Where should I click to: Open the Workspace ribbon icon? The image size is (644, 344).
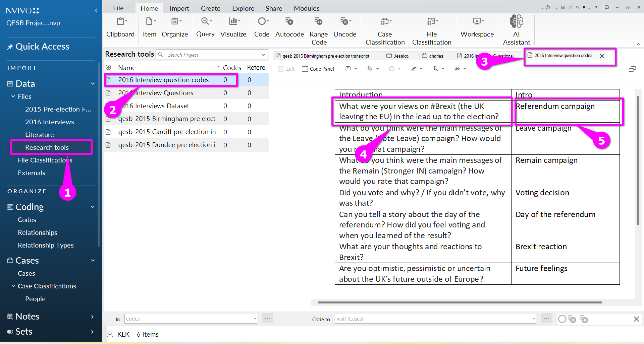coord(477,22)
